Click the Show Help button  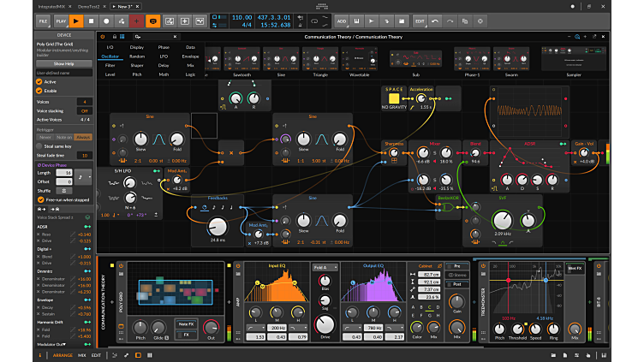(64, 63)
